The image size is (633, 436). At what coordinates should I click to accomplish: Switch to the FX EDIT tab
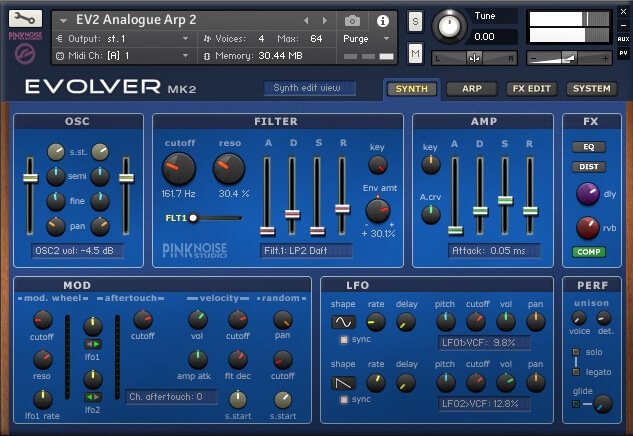pos(531,89)
